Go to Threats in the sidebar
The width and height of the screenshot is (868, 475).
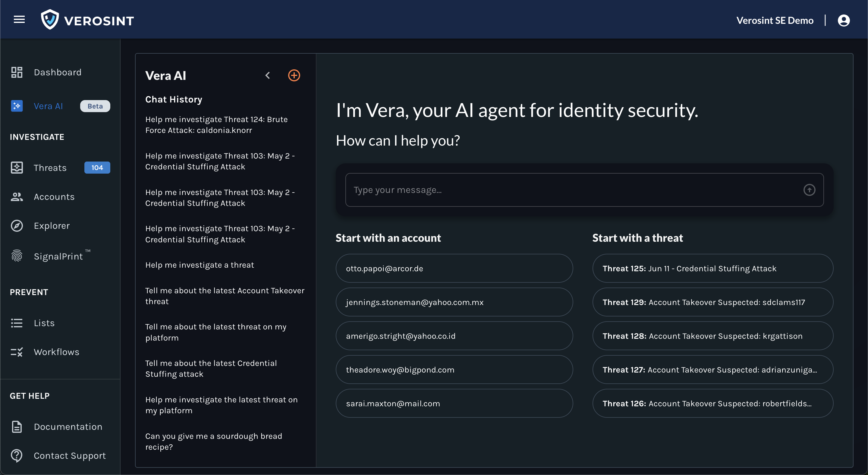click(50, 168)
